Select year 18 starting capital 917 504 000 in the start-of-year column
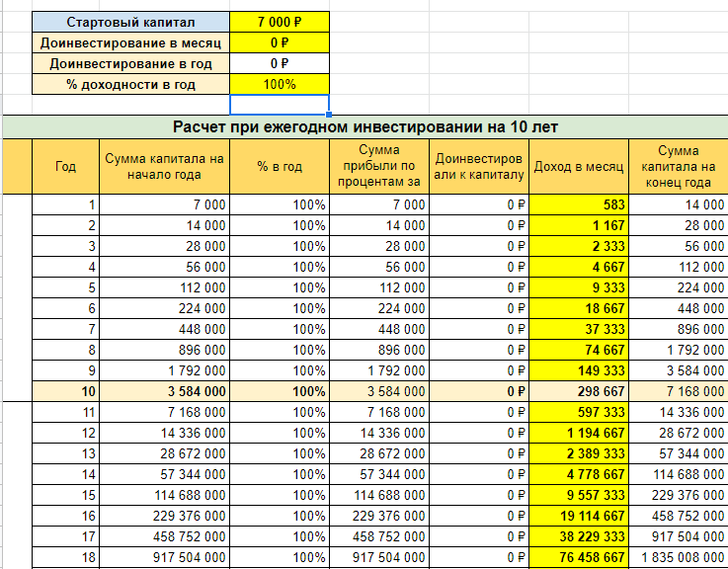The height and width of the screenshot is (569, 728). click(164, 557)
